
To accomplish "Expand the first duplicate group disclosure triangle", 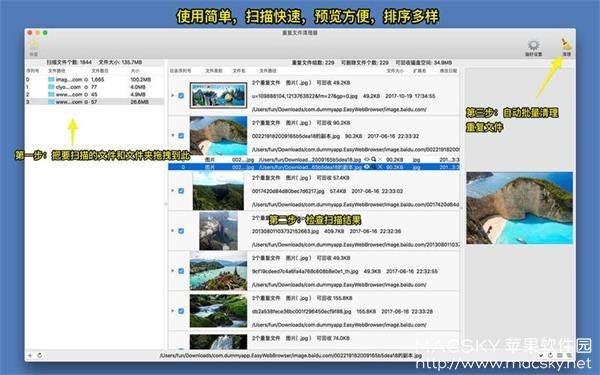I will [x=173, y=96].
